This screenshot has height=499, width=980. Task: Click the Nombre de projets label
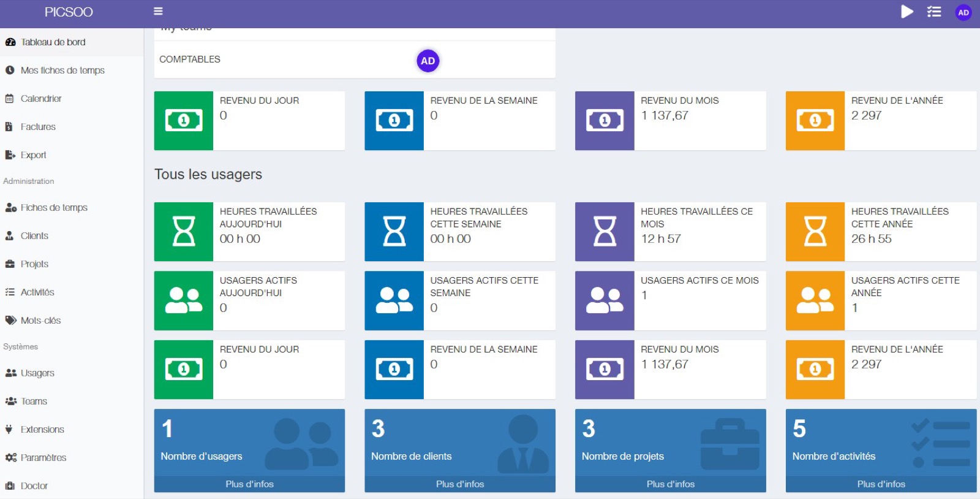click(623, 457)
